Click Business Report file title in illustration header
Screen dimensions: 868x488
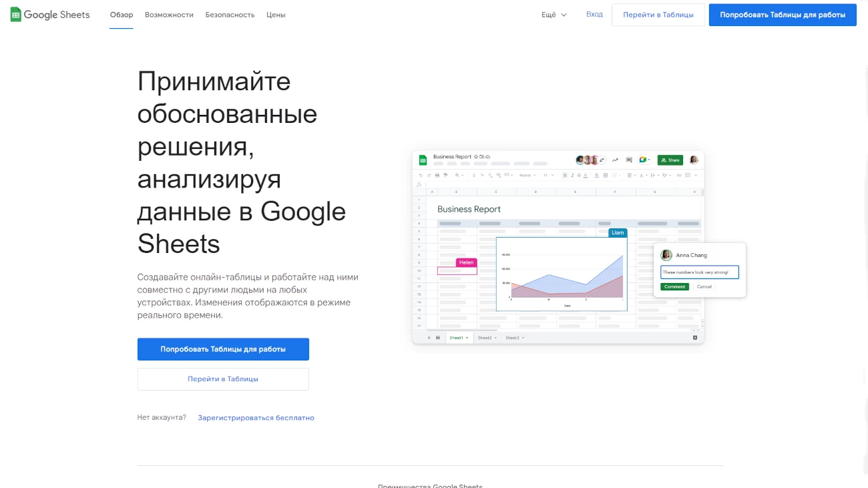click(452, 157)
